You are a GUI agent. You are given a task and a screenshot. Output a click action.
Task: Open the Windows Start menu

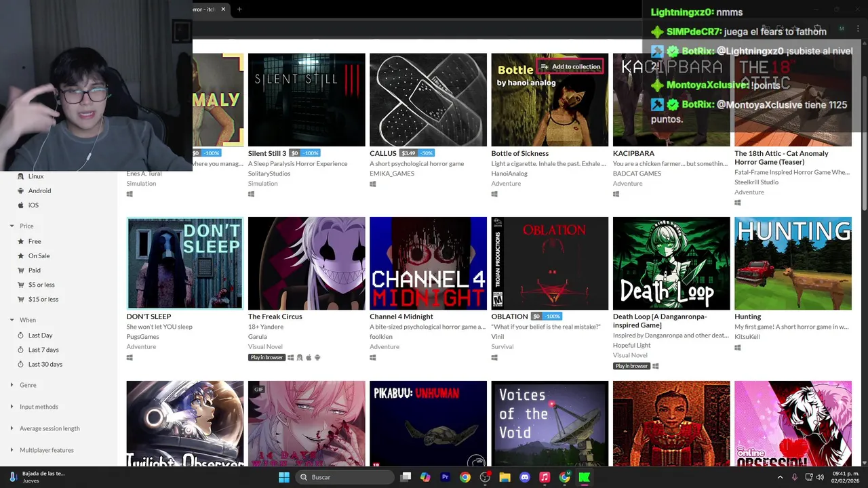coord(283,477)
